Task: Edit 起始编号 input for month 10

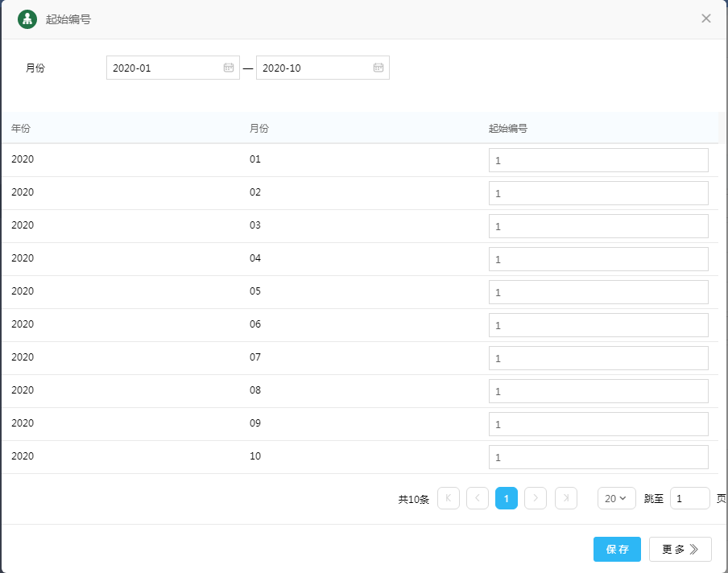Action: (x=598, y=457)
